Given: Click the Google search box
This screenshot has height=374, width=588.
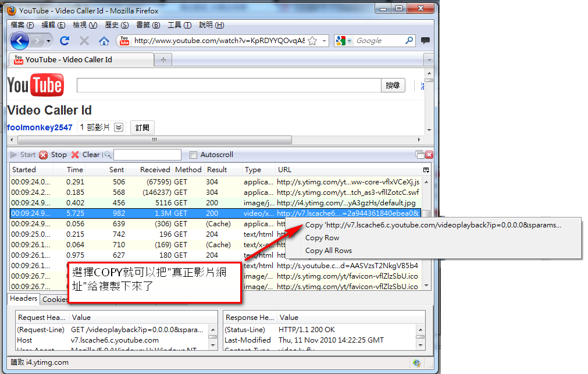Looking at the screenshot, I should tap(379, 41).
